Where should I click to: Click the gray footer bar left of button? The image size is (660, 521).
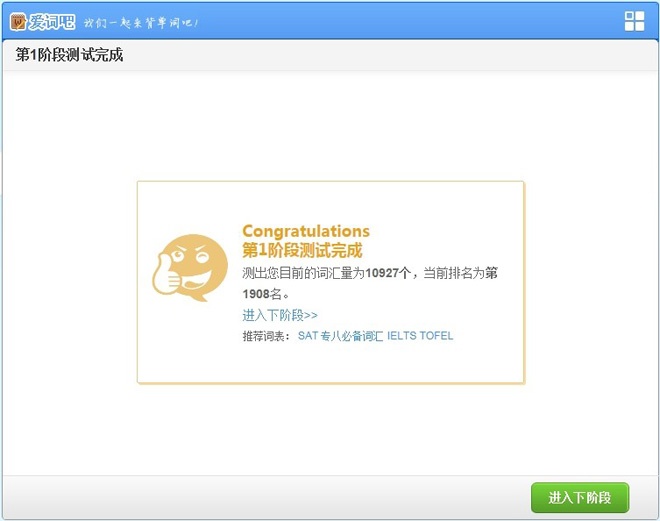point(260,497)
